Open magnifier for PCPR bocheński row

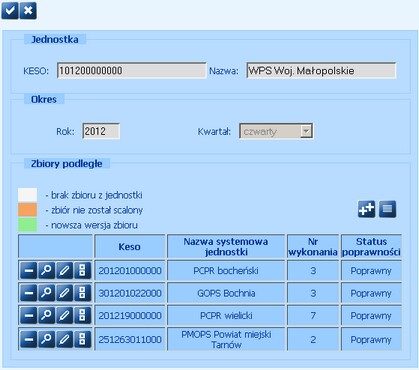pos(47,271)
